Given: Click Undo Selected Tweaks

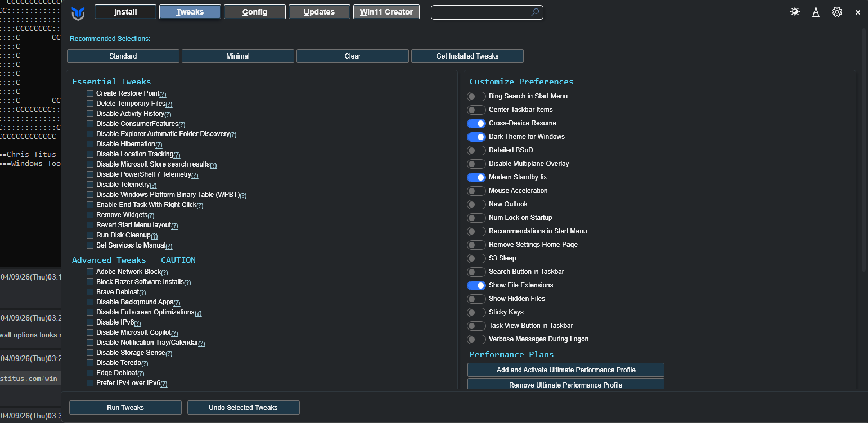Looking at the screenshot, I should [244, 408].
